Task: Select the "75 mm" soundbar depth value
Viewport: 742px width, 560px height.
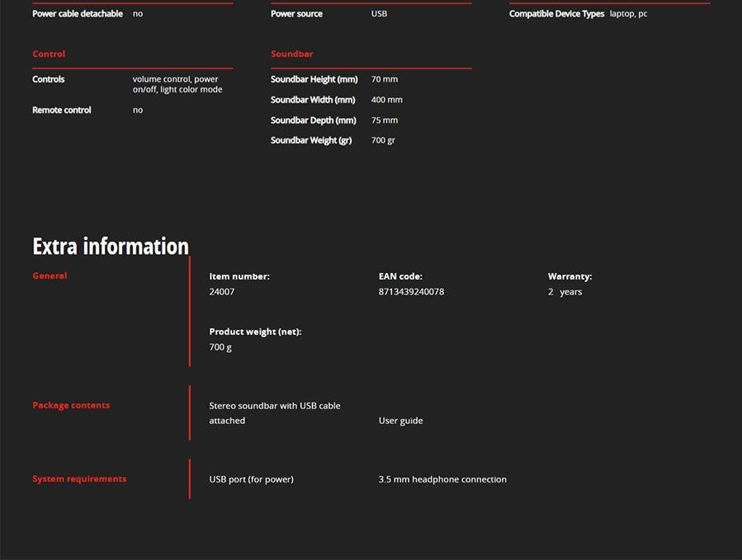Action: pyautogui.click(x=385, y=120)
